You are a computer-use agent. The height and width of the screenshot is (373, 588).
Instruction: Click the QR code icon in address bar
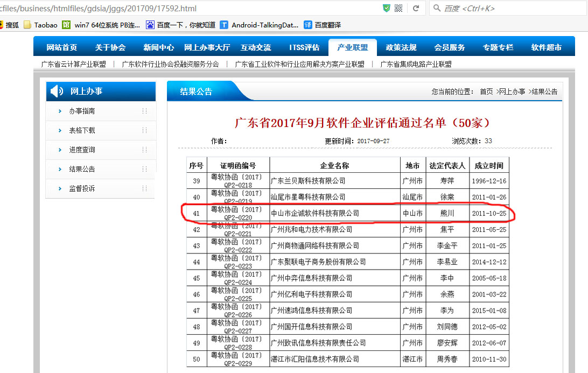pyautogui.click(x=398, y=8)
